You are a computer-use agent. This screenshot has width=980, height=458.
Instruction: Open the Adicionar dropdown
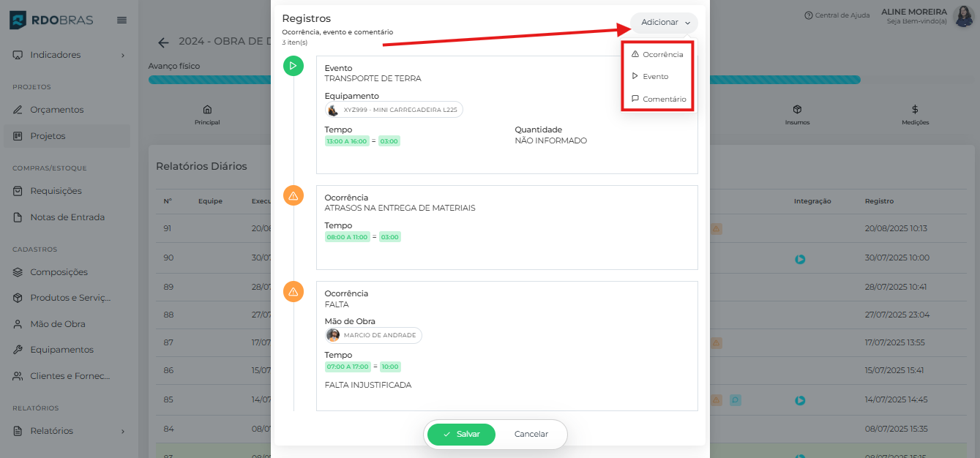coord(665,23)
